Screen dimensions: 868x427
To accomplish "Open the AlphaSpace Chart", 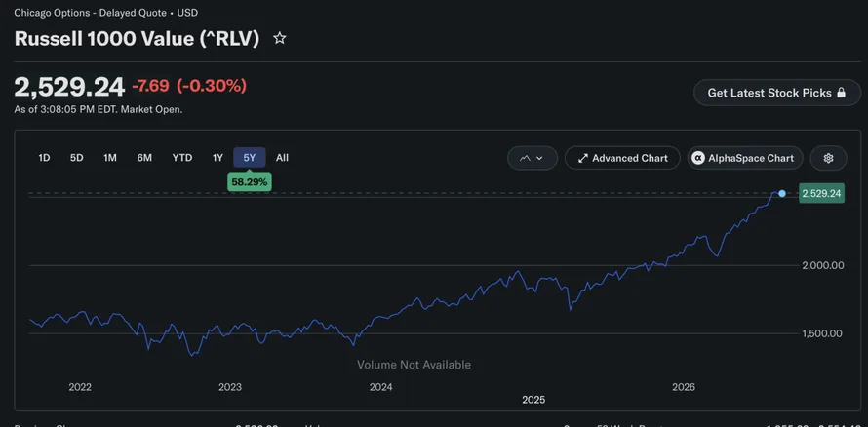I will click(745, 158).
